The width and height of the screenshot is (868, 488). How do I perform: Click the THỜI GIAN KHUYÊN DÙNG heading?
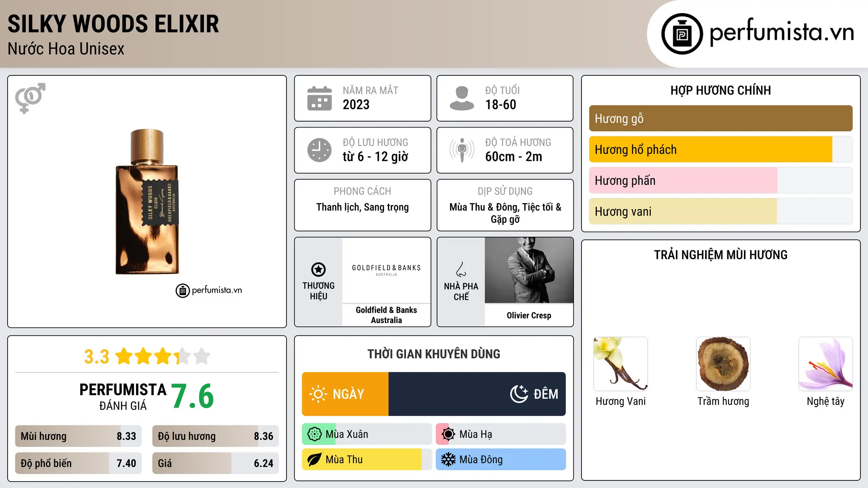(434, 354)
